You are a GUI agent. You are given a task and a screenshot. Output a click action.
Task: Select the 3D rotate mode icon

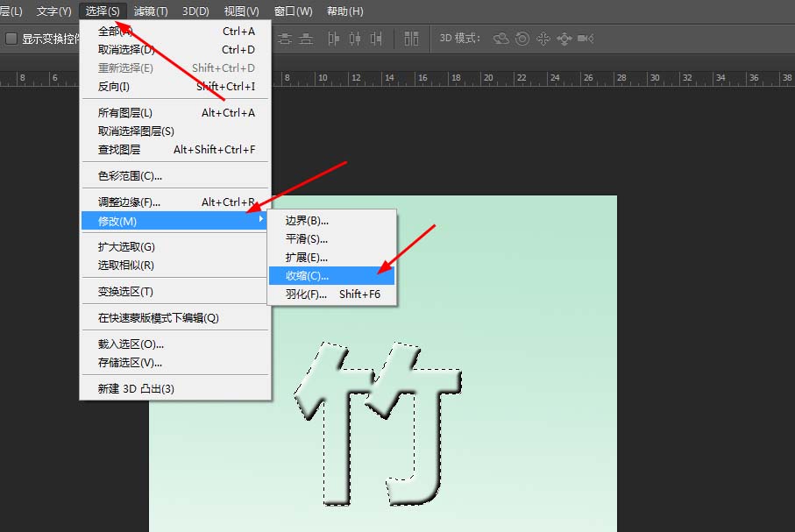pyautogui.click(x=500, y=39)
